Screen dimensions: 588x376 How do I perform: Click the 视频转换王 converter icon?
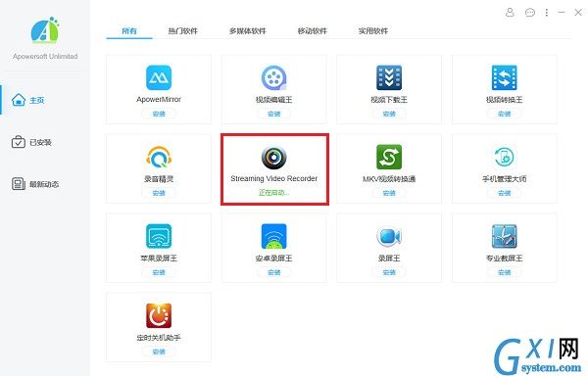504,78
